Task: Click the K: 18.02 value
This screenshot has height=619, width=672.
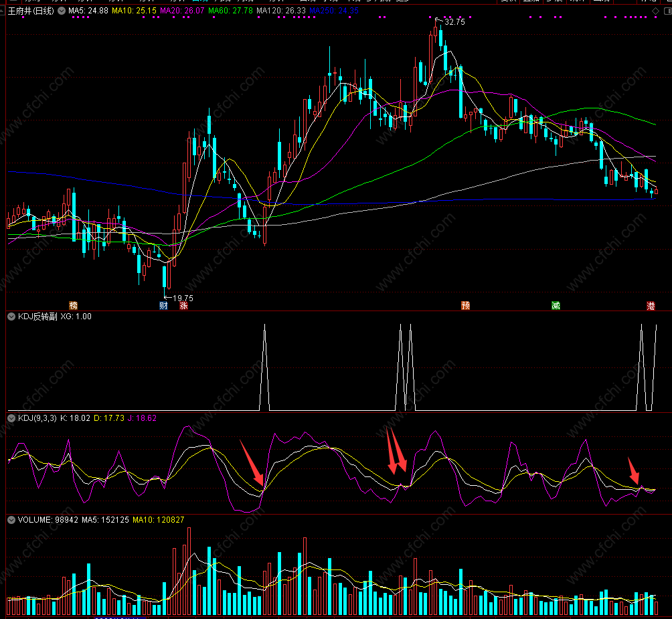Action: pos(75,418)
